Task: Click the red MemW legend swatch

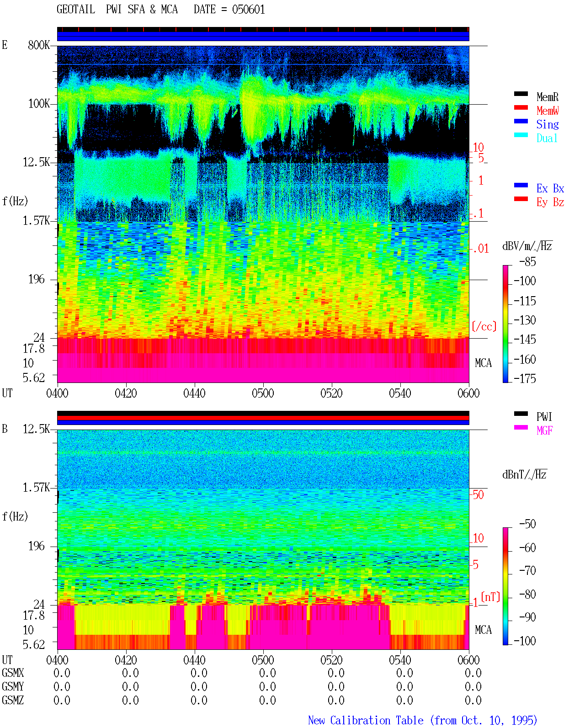Action: point(521,108)
